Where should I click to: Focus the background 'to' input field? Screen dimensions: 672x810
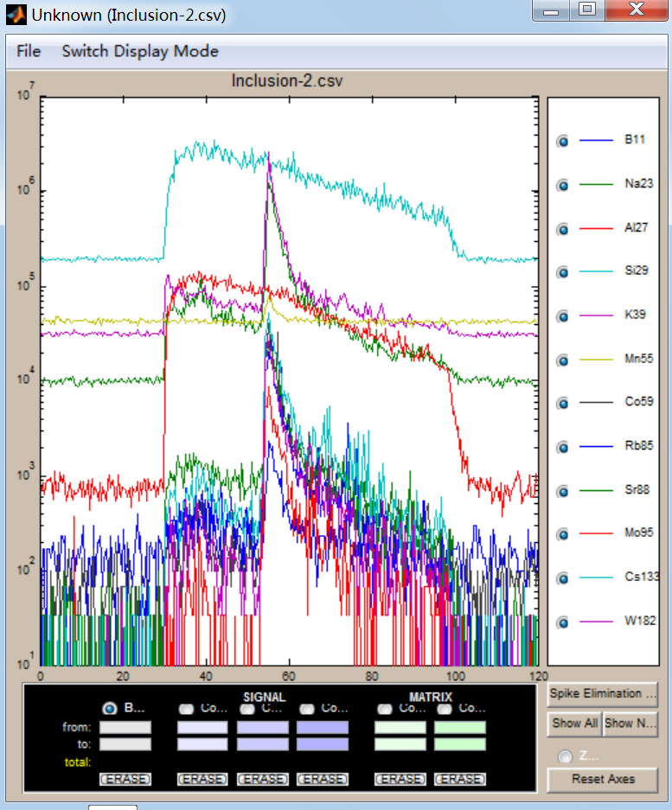click(125, 744)
